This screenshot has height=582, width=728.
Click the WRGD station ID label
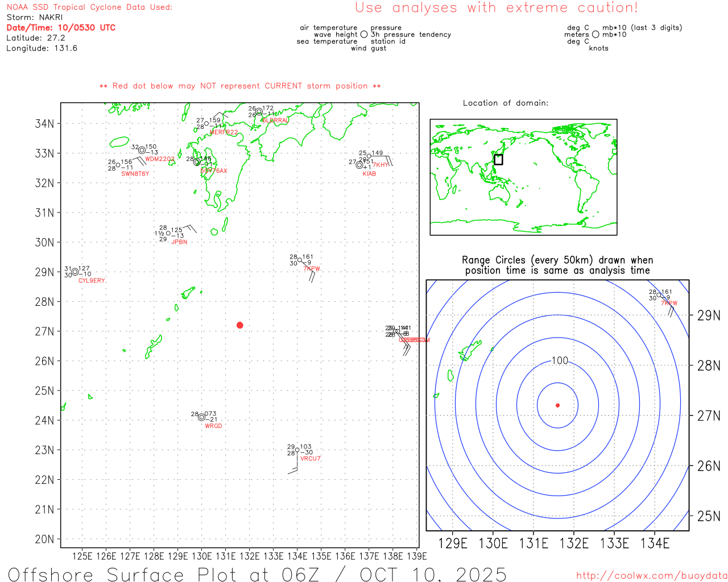coord(213,426)
